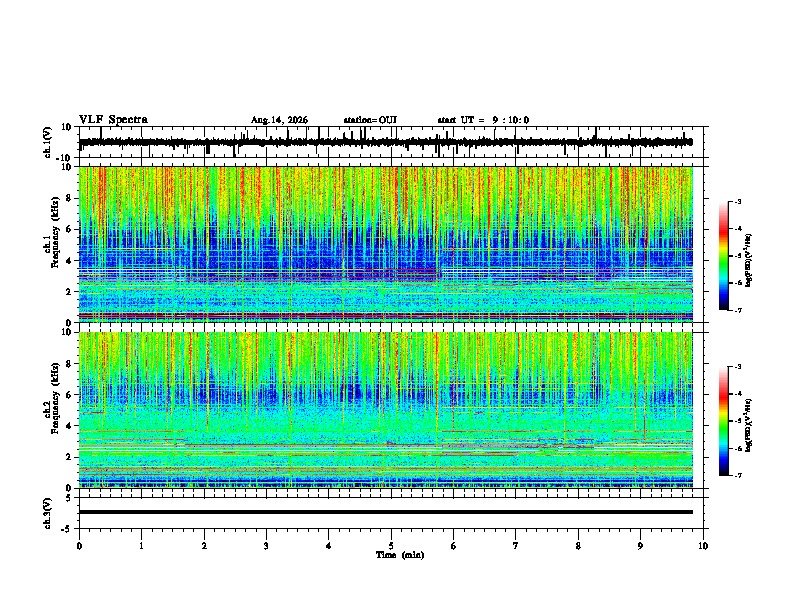Viewport: 792px width, 612px height.
Task: Click the time axis tick label '2'
Action: click(204, 546)
